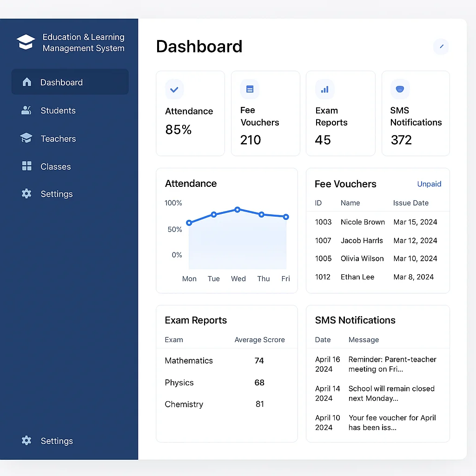This screenshot has height=476, width=476.
Task: Click the Students people icon in sidebar
Action: (26, 110)
